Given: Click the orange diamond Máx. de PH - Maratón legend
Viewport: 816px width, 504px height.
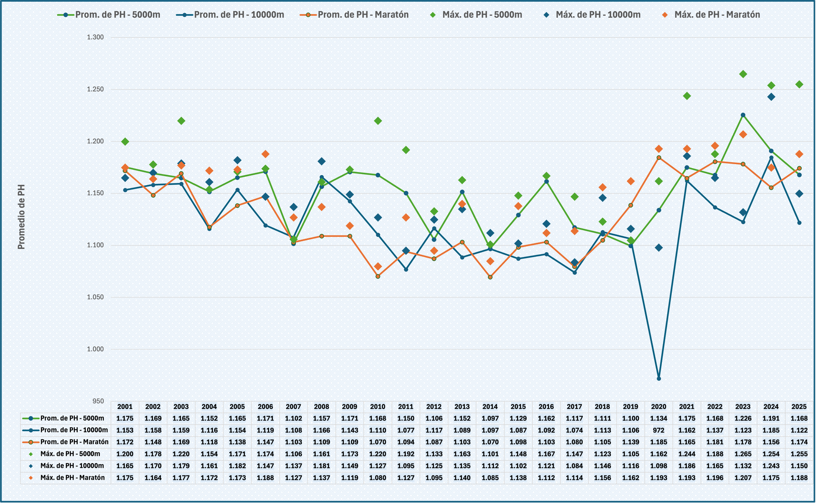Looking at the screenshot, I should point(665,15).
